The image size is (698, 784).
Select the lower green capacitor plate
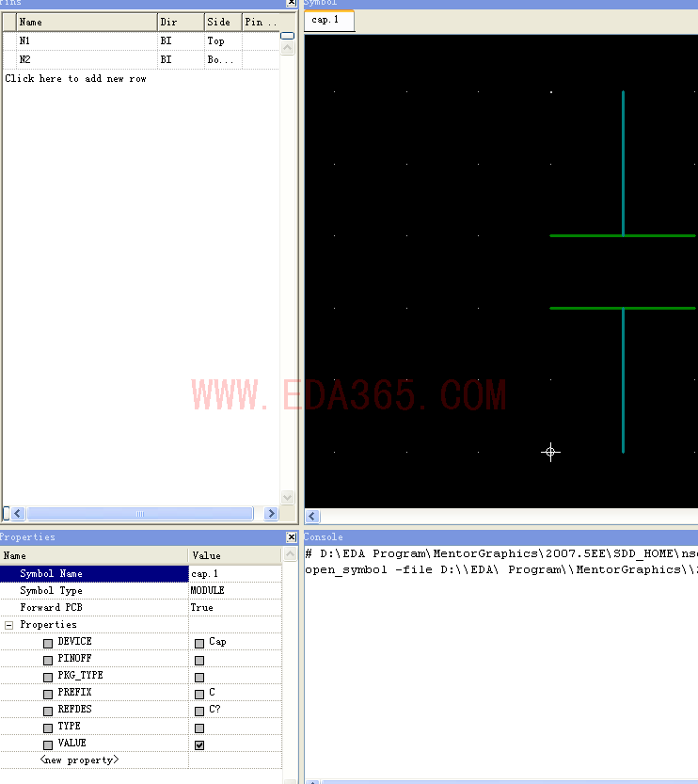623,308
